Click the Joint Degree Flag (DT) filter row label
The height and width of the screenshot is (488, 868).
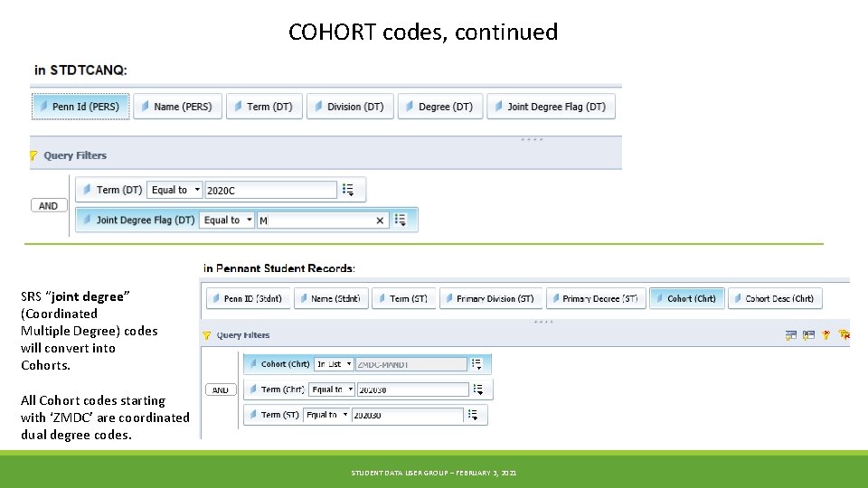pyautogui.click(x=146, y=220)
